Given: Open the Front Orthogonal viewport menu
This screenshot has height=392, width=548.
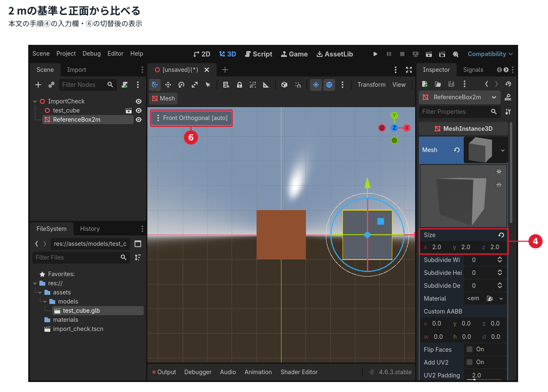Looking at the screenshot, I should [191, 118].
